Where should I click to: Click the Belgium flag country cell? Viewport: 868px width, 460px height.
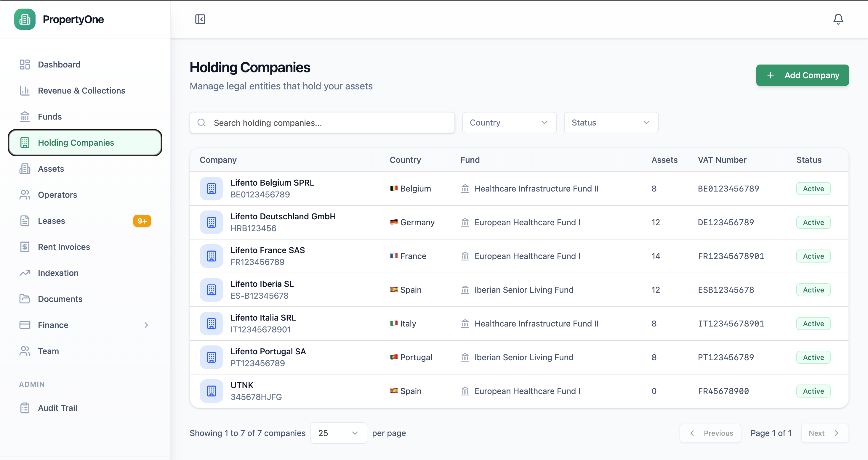(x=410, y=189)
